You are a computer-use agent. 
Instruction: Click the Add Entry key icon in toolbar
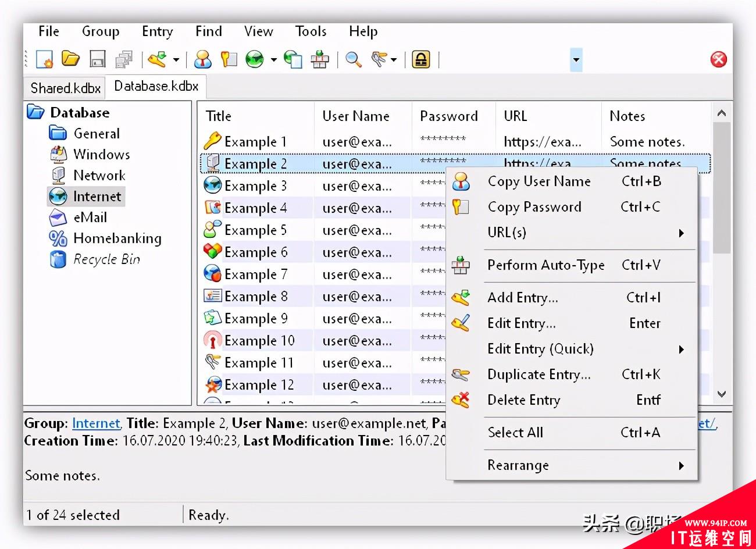(157, 59)
